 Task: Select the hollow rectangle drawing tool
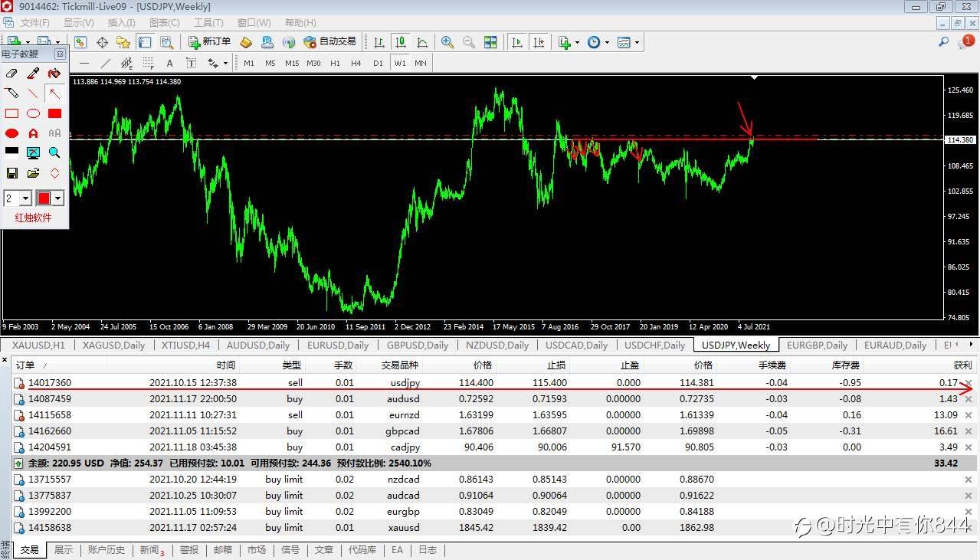pyautogui.click(x=11, y=113)
